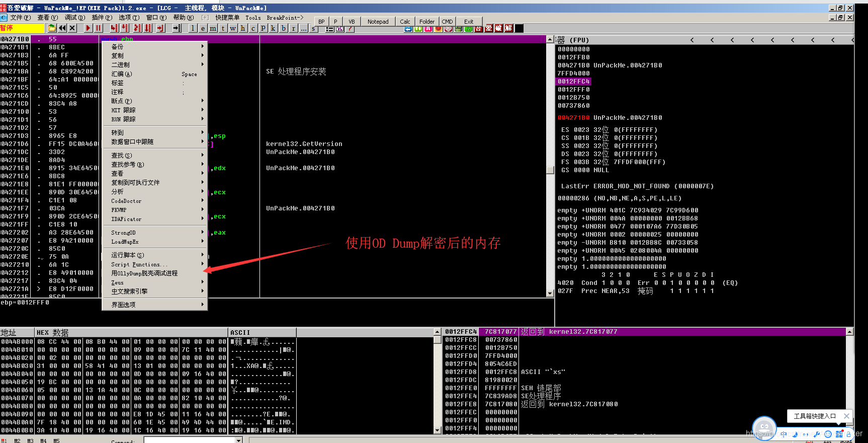Click the red question mark help icon
Viewport: 868px width, 443px height.
[350, 29]
